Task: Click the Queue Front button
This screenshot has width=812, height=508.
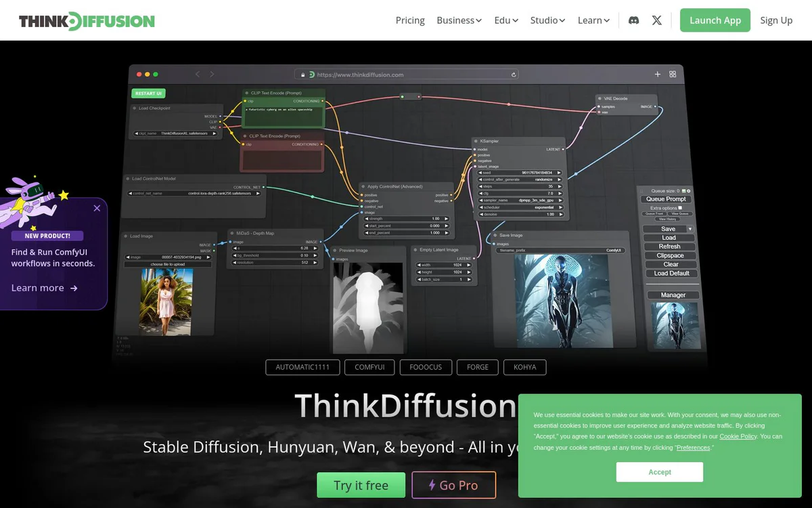Action: coord(654,213)
